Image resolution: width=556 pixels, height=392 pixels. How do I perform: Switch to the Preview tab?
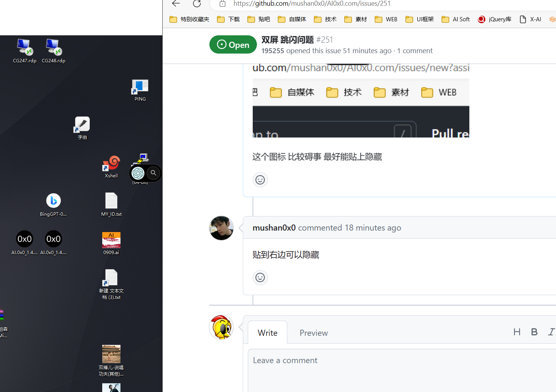coord(313,332)
